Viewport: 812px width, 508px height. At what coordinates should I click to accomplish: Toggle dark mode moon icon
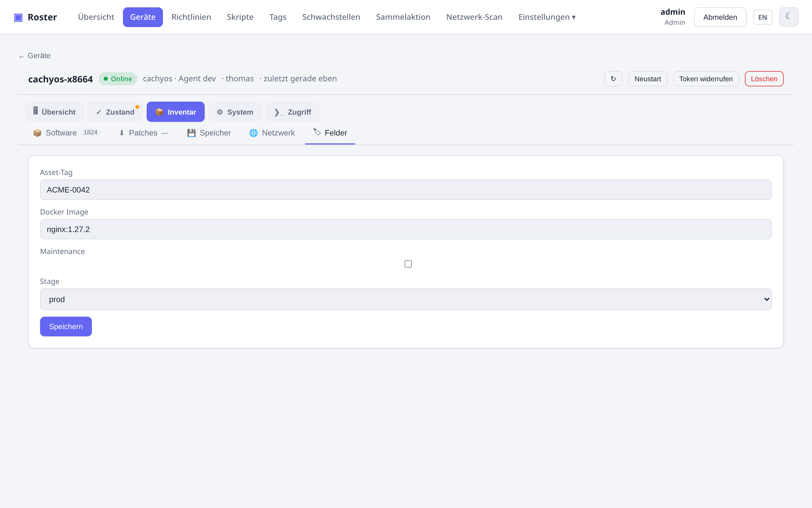(x=788, y=17)
